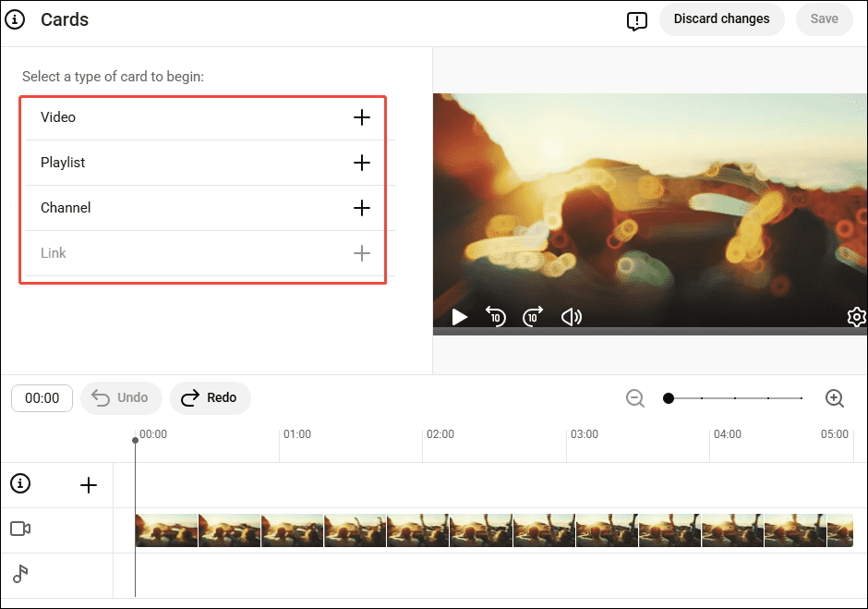Discard changes to the cards

point(721,18)
